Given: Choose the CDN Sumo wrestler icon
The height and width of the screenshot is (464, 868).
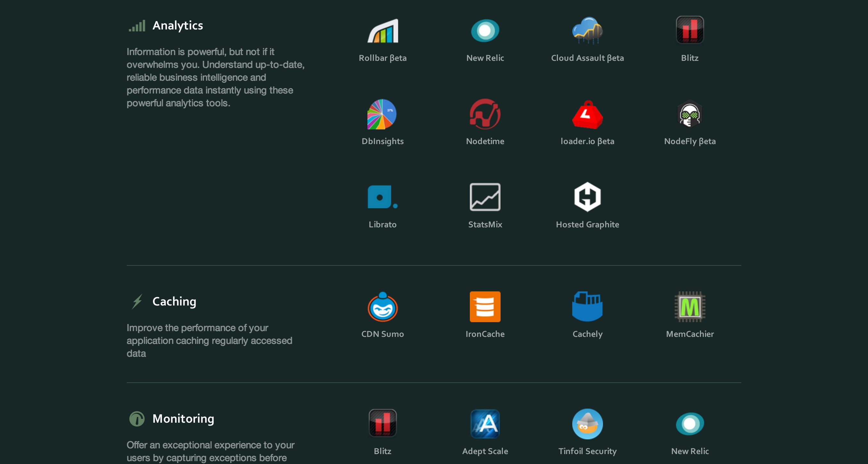Looking at the screenshot, I should [x=382, y=306].
